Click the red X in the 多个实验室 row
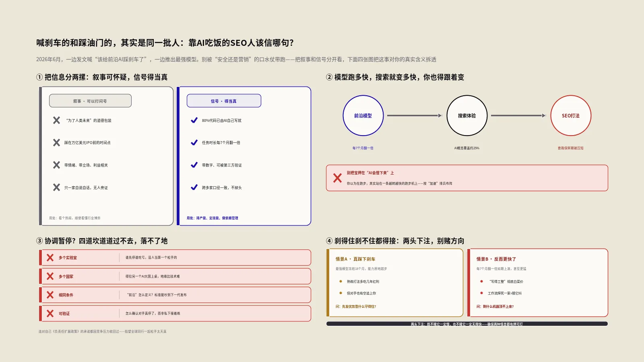The width and height of the screenshot is (644, 362). (50, 257)
